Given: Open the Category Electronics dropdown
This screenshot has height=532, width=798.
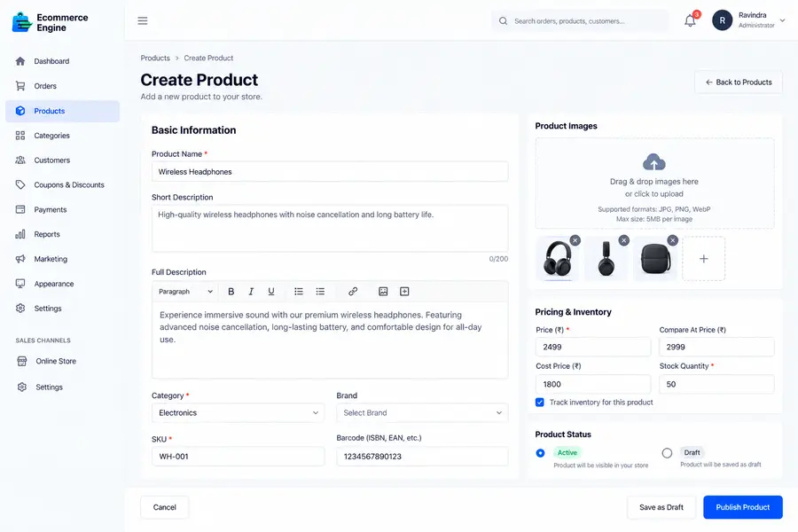Looking at the screenshot, I should 238,413.
